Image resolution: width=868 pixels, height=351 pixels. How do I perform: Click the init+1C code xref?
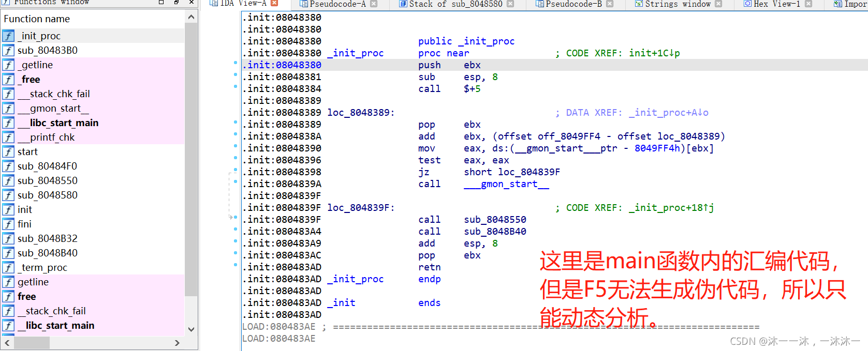[654, 53]
